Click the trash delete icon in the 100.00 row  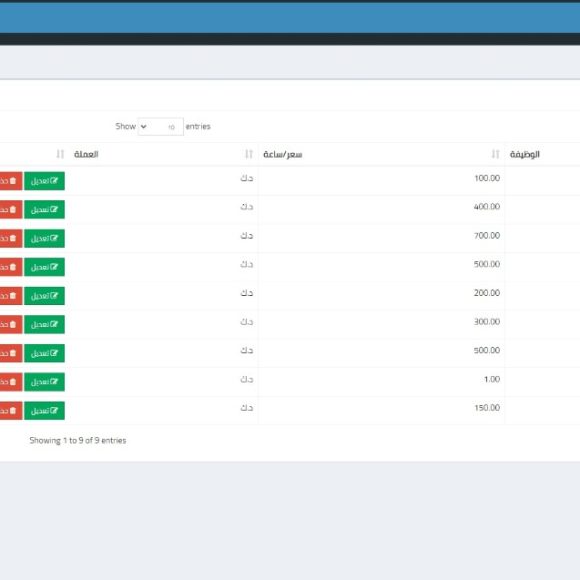(13, 181)
